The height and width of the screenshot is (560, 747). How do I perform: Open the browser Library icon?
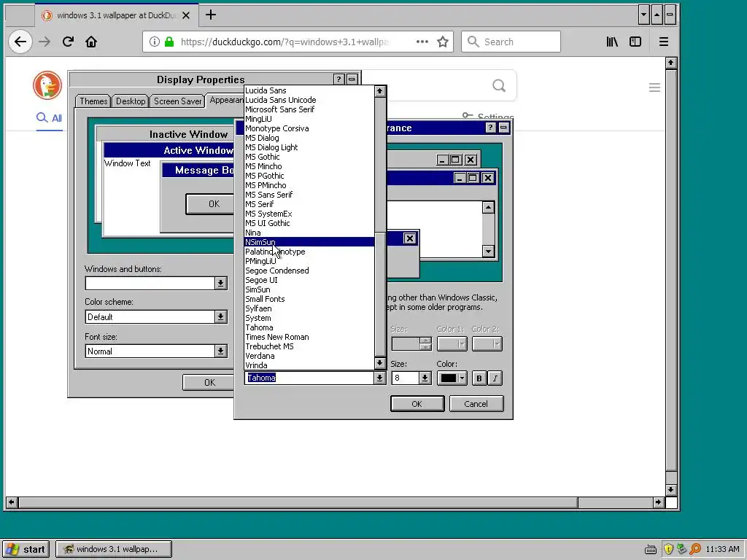[x=612, y=42]
